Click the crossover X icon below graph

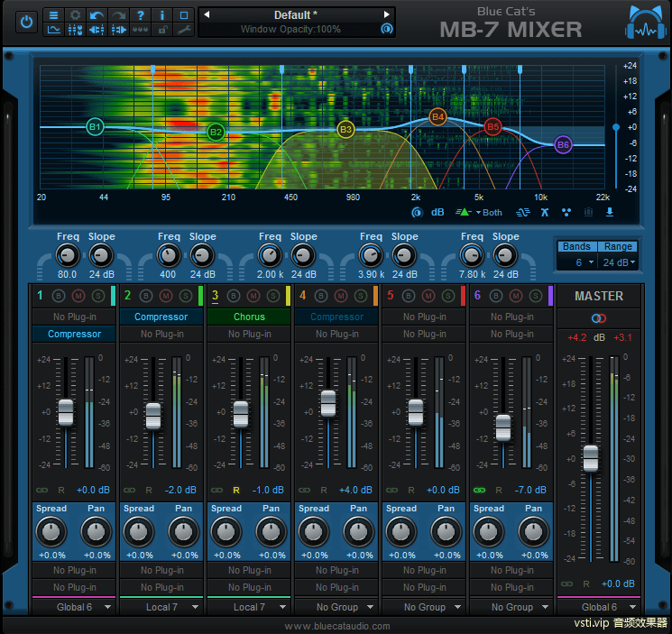(545, 213)
